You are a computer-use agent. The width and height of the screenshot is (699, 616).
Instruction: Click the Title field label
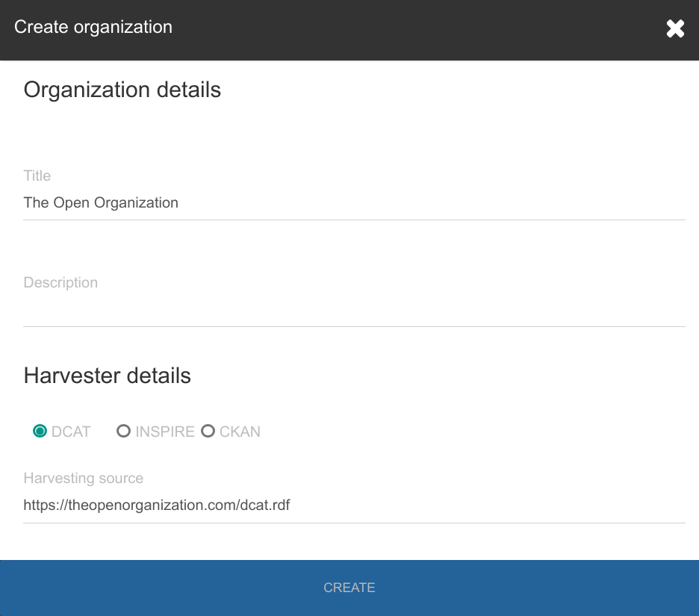pyautogui.click(x=37, y=175)
